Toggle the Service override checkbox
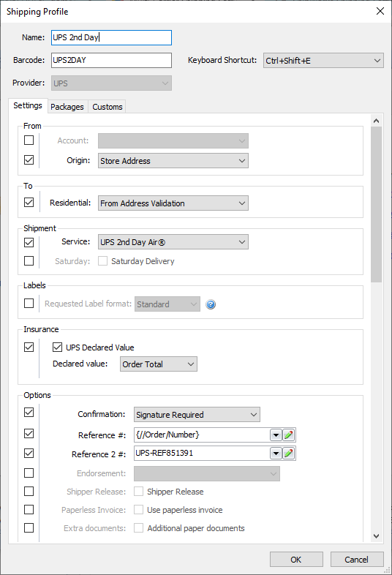Image resolution: width=392 pixels, height=575 pixels. click(x=29, y=242)
